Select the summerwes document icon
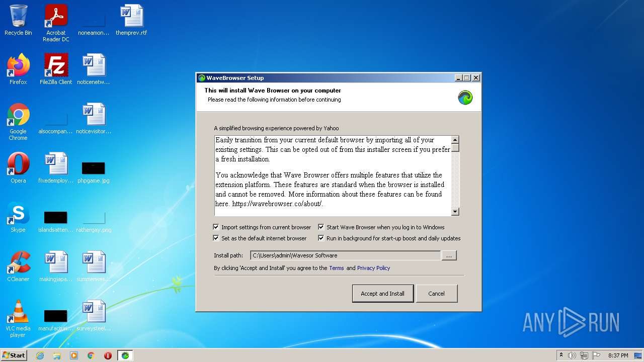The height and width of the screenshot is (362, 644). pyautogui.click(x=94, y=266)
